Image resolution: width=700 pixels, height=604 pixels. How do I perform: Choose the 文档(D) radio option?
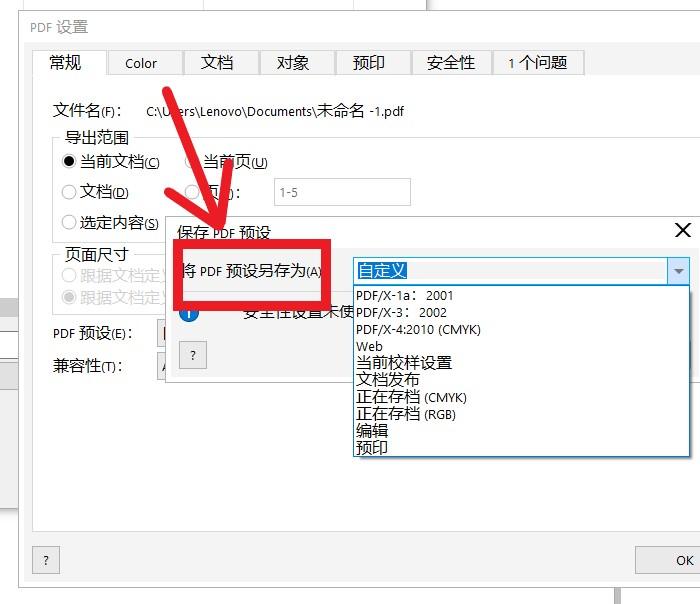[68, 192]
